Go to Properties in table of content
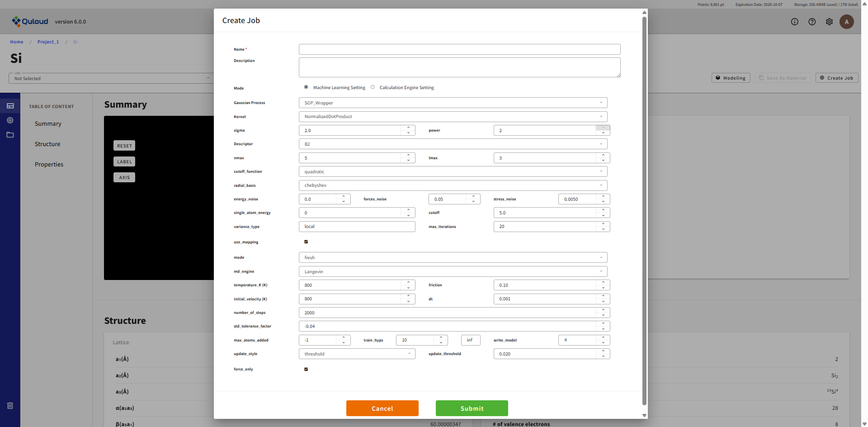Image resolution: width=868 pixels, height=427 pixels. coord(49,164)
